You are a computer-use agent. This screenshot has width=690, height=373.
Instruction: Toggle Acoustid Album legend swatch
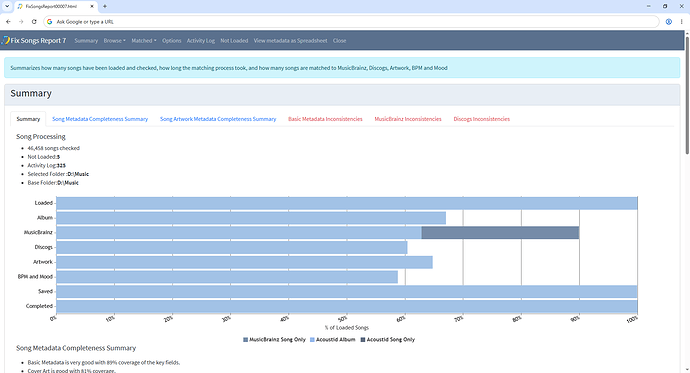click(x=312, y=340)
